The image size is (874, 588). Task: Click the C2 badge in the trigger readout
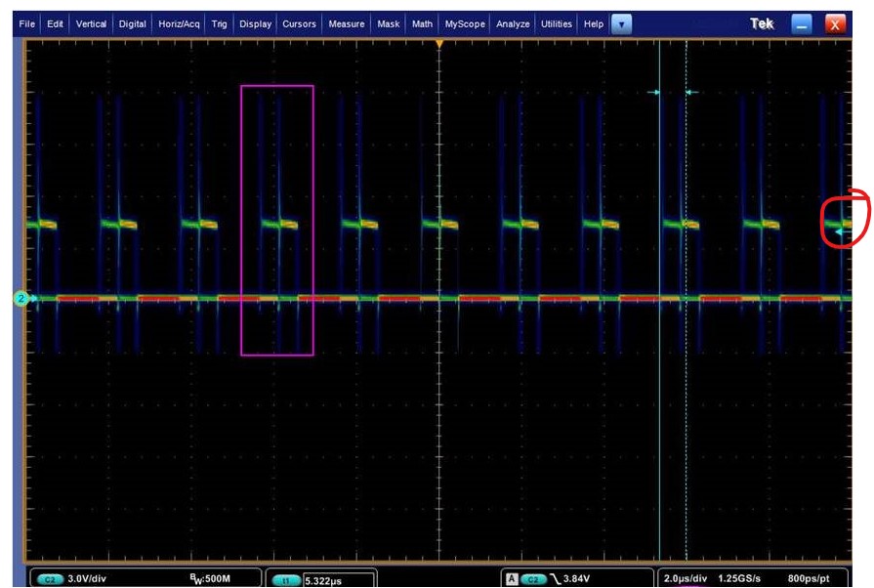(x=533, y=579)
